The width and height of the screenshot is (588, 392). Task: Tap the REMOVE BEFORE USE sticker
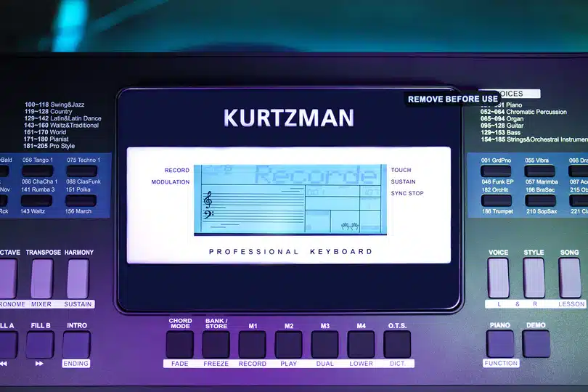point(452,99)
